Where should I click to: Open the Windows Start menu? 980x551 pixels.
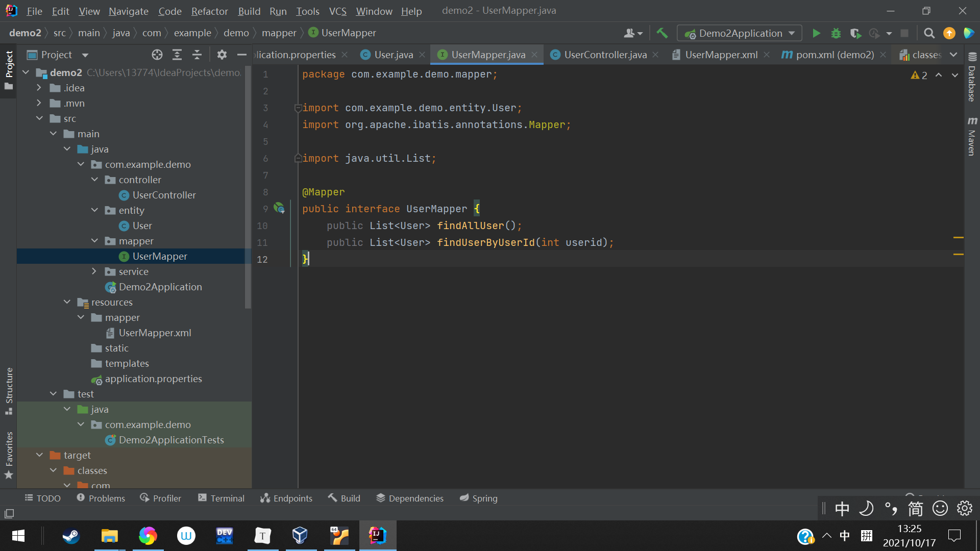18,536
